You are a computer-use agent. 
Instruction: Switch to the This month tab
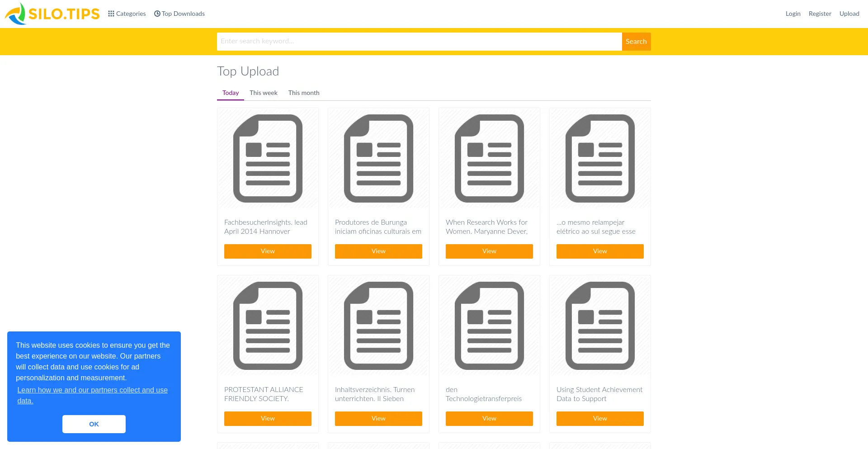(x=304, y=93)
